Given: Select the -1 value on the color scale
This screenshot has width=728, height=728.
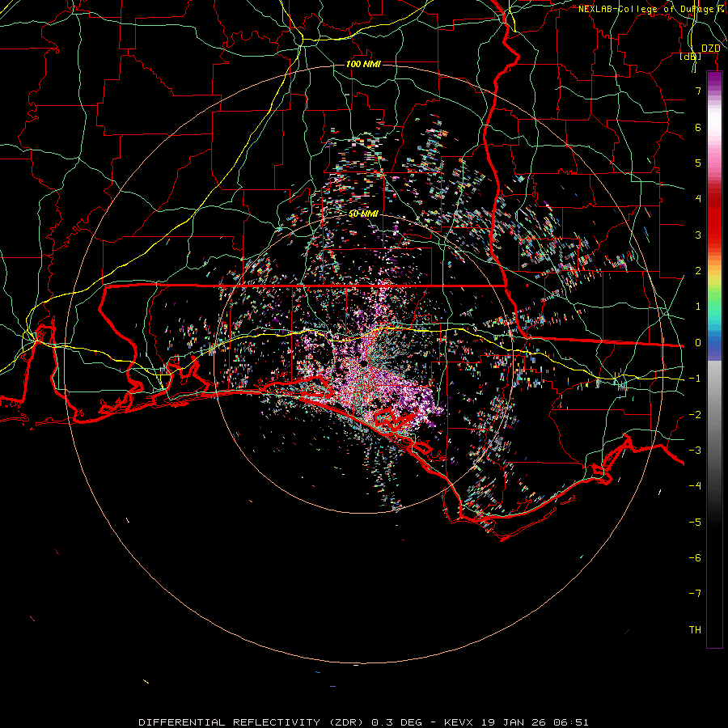Looking at the screenshot, I should 695,379.
